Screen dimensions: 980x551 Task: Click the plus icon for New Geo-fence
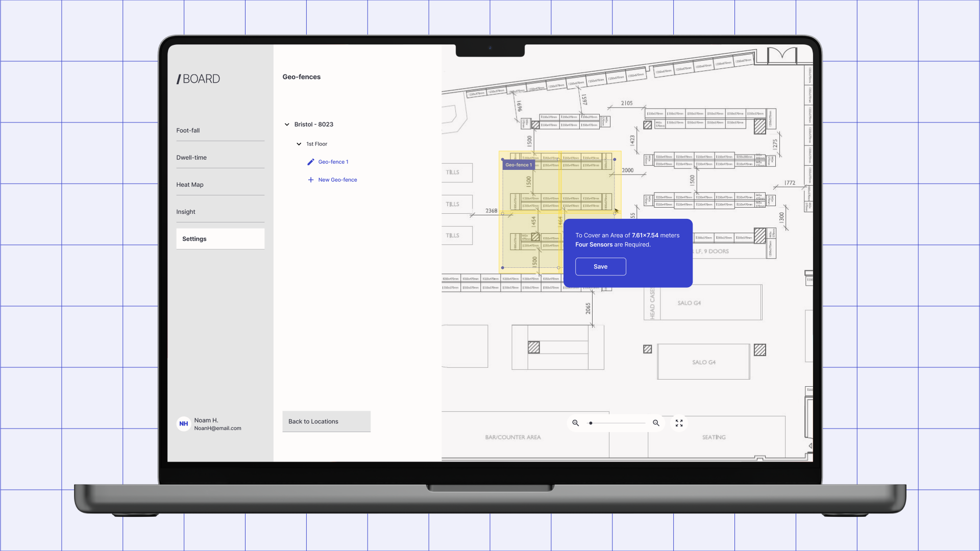point(310,180)
